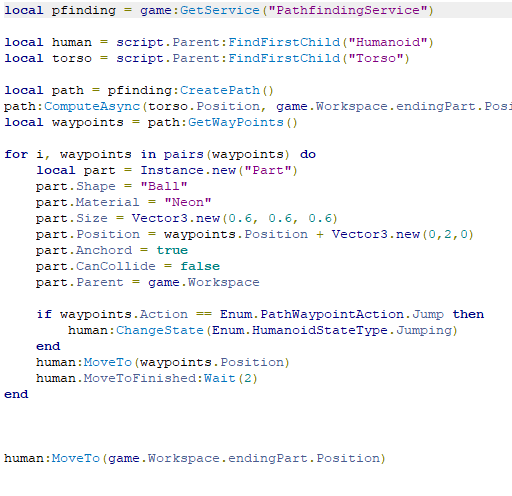Click GetWayPoints() method call
Screen dimensions: 512x496
(x=243, y=122)
